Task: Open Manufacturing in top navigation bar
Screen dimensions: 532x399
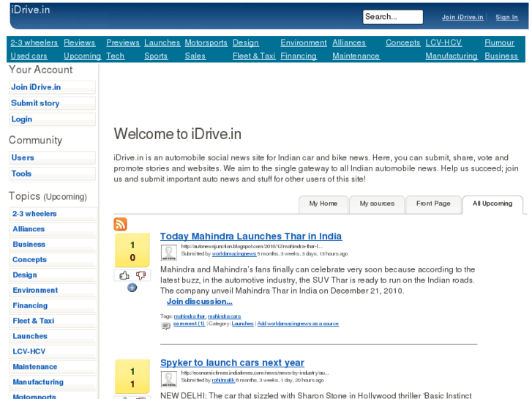Action: point(452,56)
